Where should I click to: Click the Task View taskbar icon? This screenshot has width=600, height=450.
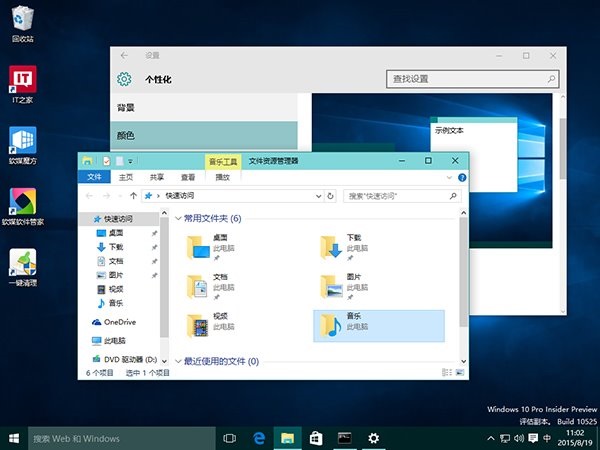(229, 438)
